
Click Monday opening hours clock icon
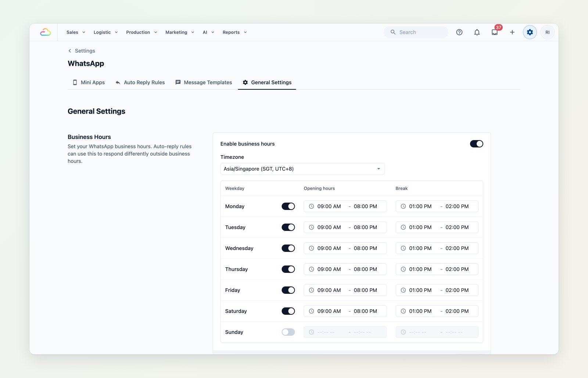pos(311,206)
